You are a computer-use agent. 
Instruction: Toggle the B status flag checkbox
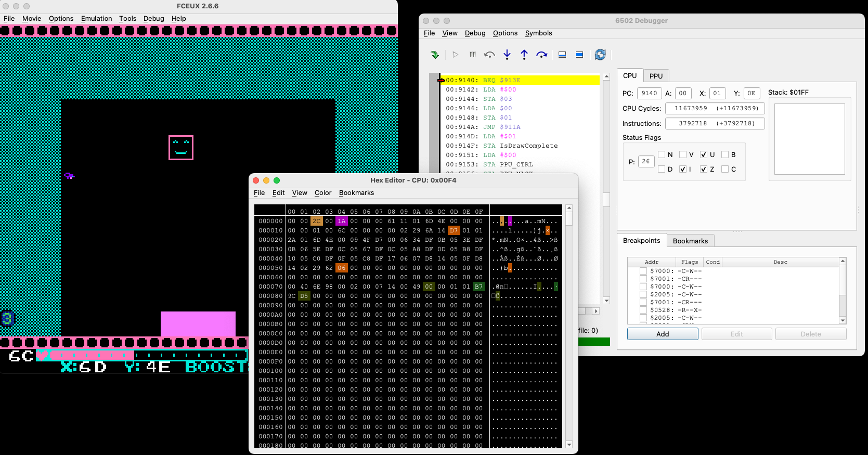pos(725,154)
